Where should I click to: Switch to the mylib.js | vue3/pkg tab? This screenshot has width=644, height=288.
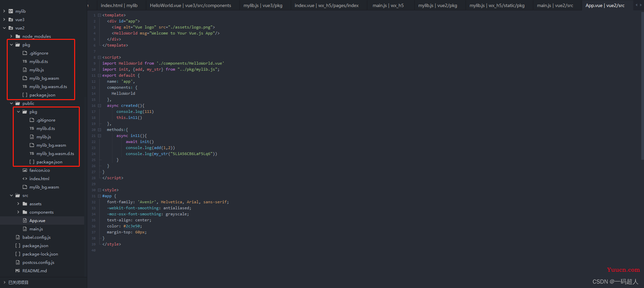tap(263, 5)
